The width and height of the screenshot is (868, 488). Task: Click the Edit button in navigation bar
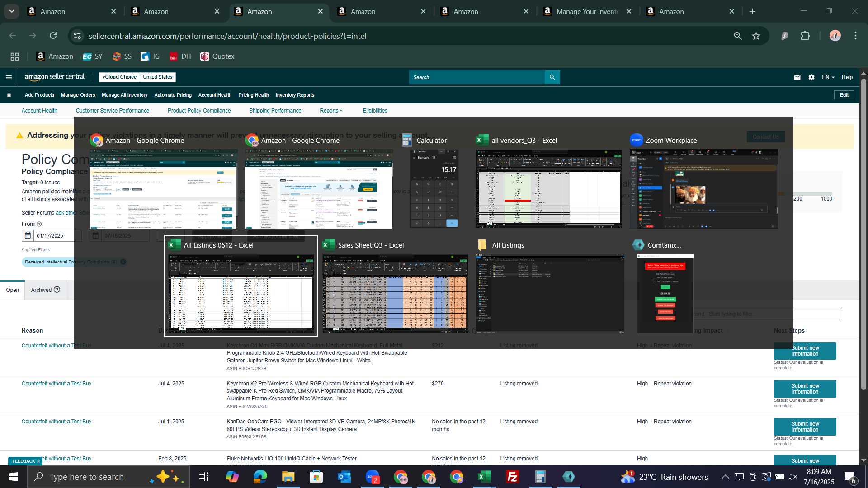click(844, 95)
